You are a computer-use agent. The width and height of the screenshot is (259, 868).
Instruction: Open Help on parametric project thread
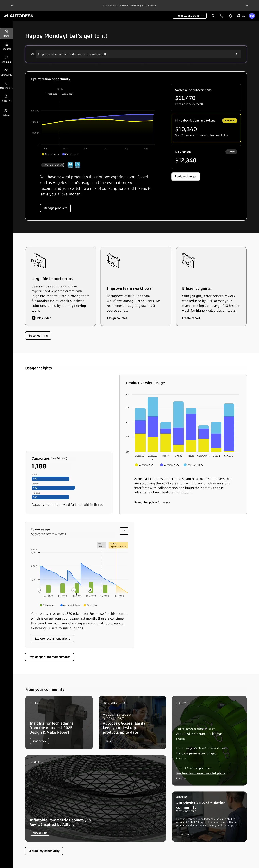click(197, 753)
